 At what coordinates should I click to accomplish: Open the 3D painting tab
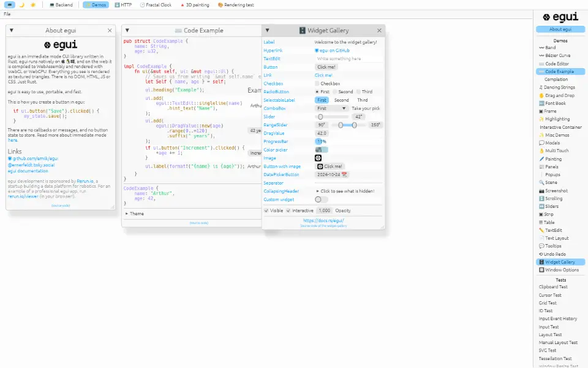[x=195, y=5]
